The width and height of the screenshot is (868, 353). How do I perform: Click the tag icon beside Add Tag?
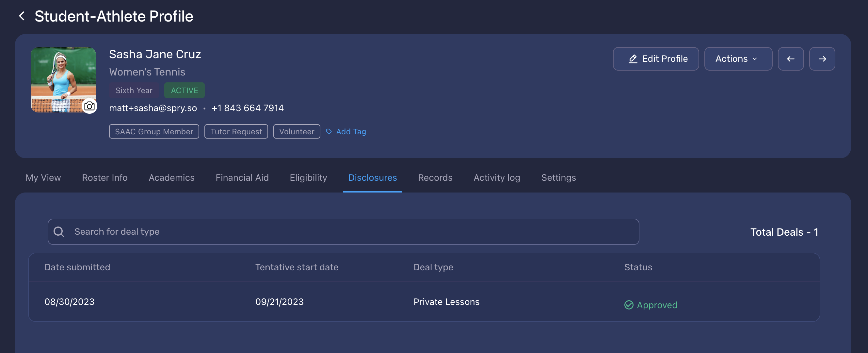329,131
